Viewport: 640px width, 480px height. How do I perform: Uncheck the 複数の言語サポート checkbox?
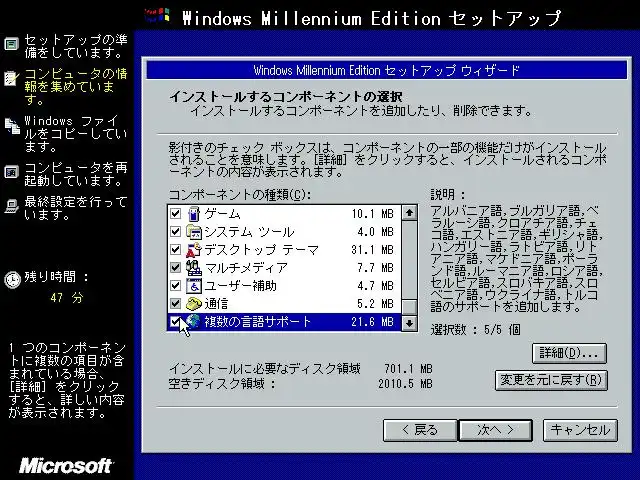tap(176, 322)
